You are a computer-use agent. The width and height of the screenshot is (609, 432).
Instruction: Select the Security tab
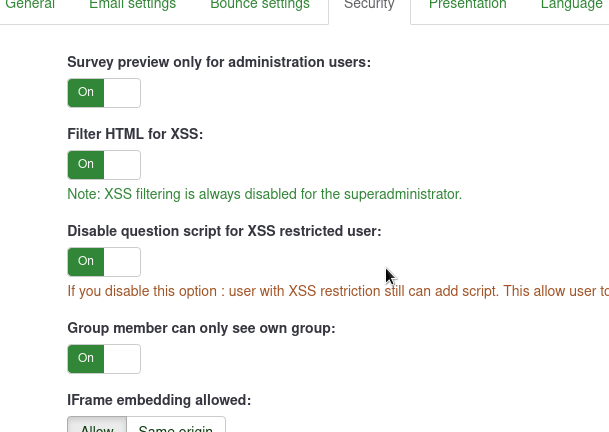click(x=369, y=5)
